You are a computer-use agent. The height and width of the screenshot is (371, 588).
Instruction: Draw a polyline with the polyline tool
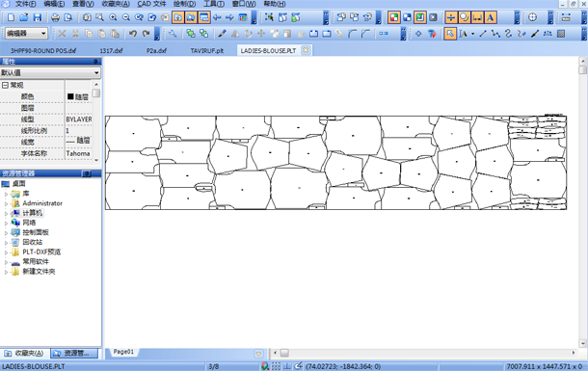(x=495, y=34)
